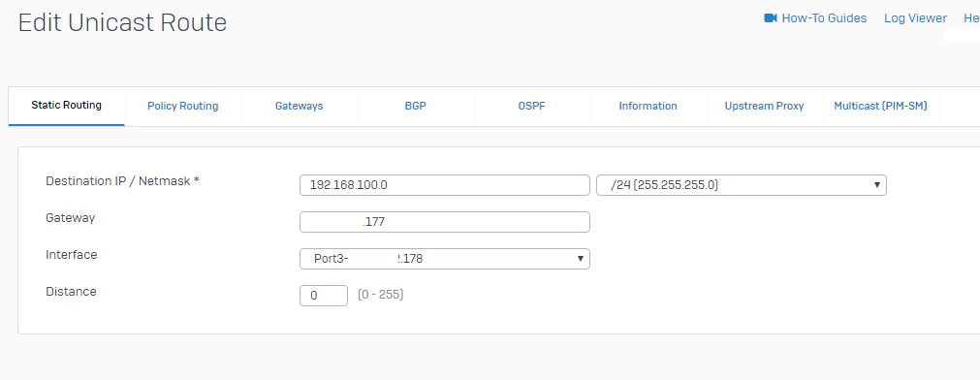Click the Destination IP field with 192.168.100.0
980x380 pixels.
(444, 185)
